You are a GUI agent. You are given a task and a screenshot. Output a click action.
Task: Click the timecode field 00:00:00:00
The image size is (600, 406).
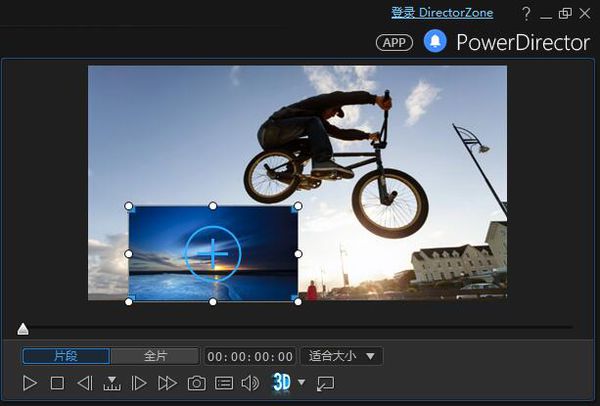pos(250,356)
